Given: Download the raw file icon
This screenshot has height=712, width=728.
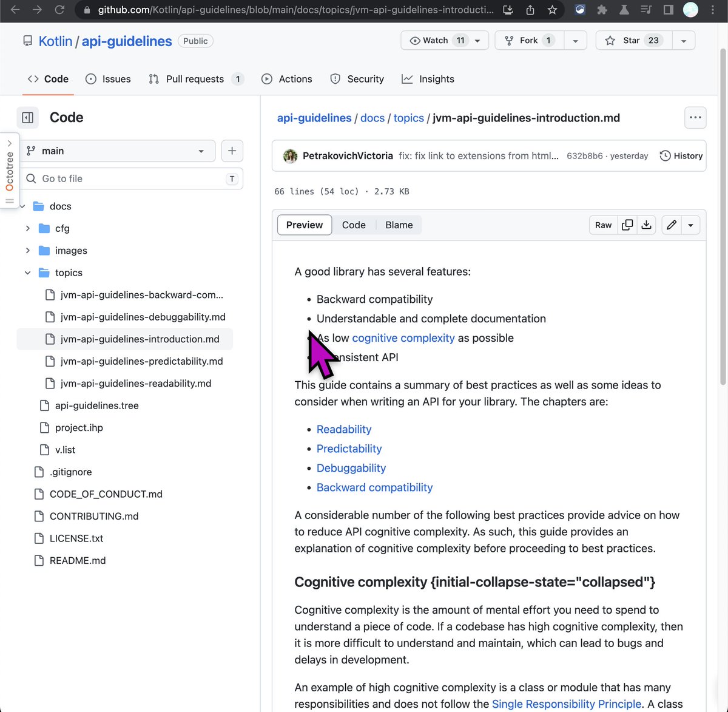Looking at the screenshot, I should coord(647,225).
